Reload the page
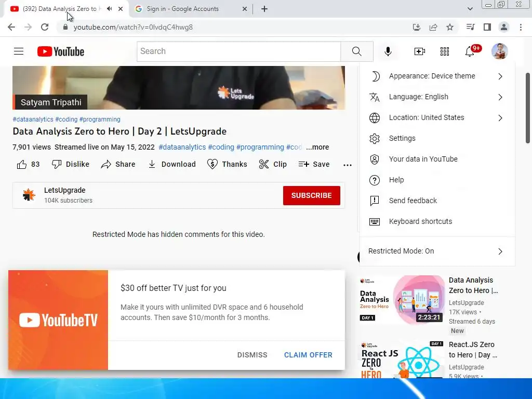Viewport: 532px width, 399px height. [45, 27]
